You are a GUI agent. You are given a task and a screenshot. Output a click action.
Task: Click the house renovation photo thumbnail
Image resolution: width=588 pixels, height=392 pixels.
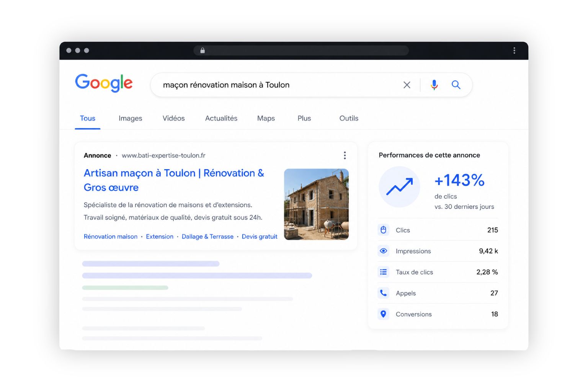click(x=316, y=204)
